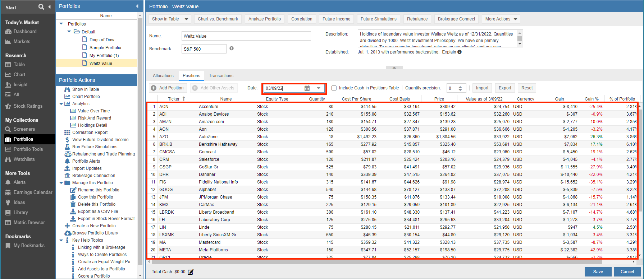The height and width of the screenshot is (279, 644).
Task: Open the date field dropdown arrow
Action: pyautogui.click(x=319, y=88)
